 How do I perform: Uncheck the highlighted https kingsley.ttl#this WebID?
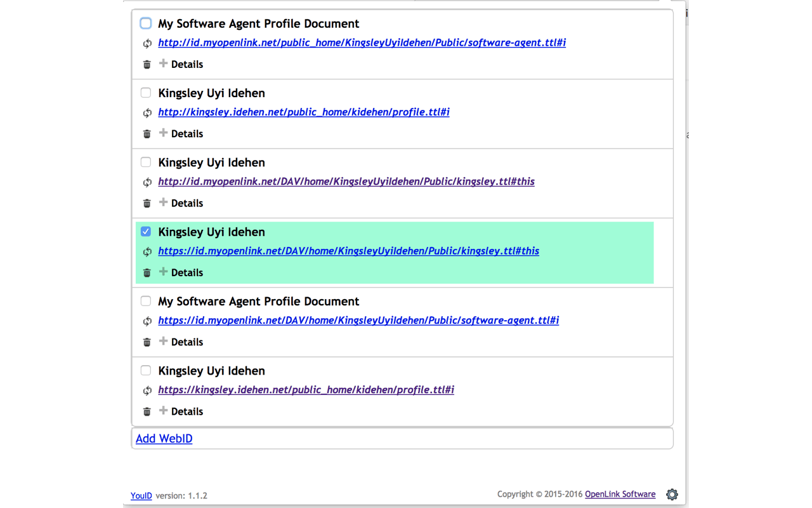tap(146, 232)
